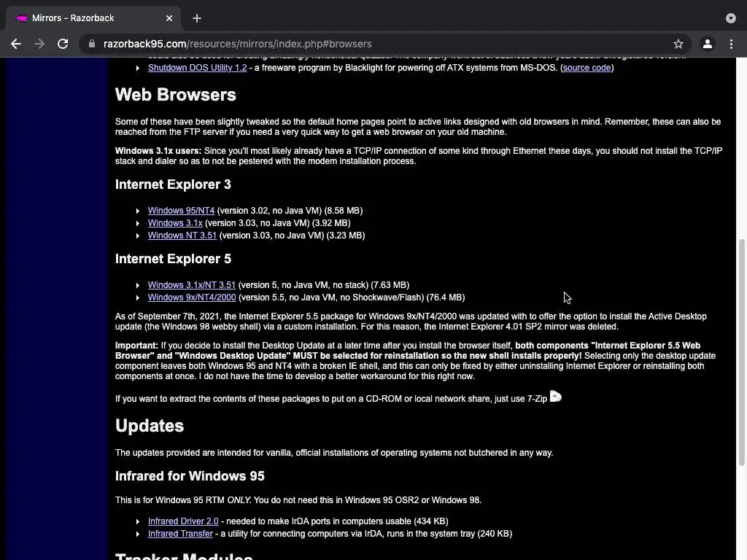This screenshot has width=747, height=560.
Task: Open the Chrome three-dot menu
Action: point(731,44)
